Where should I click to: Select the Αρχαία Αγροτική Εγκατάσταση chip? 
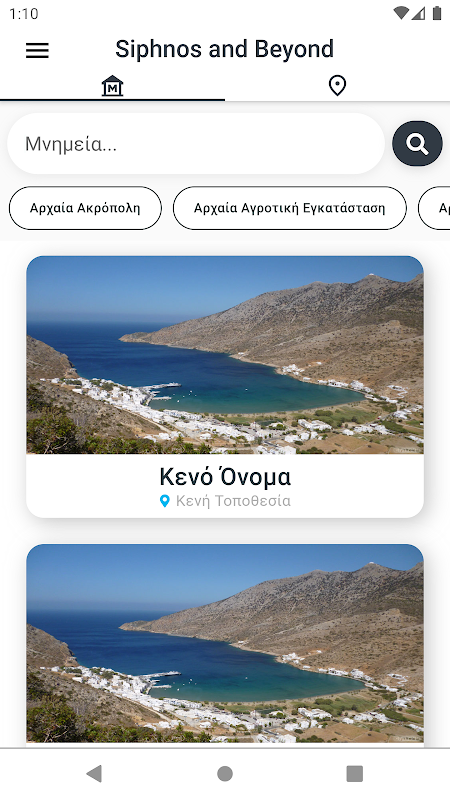tap(290, 208)
